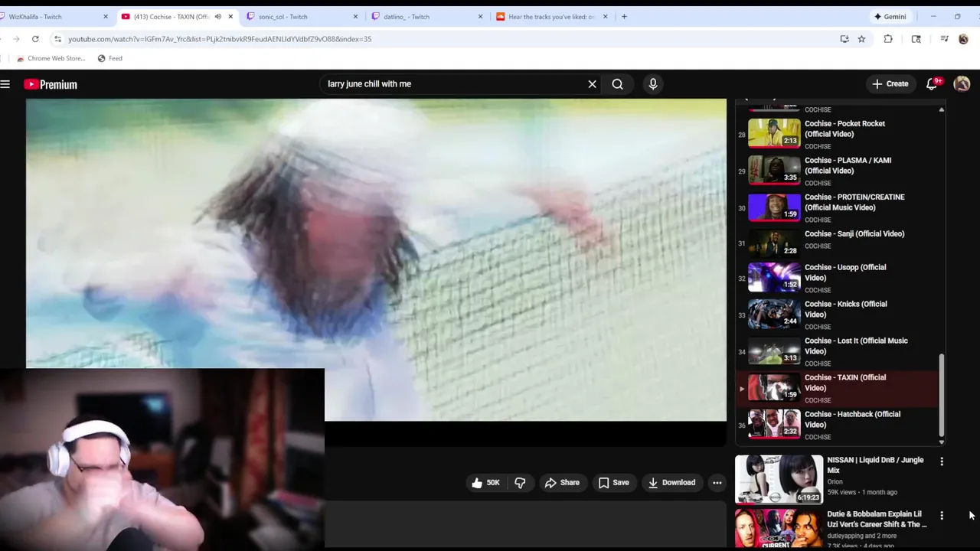Open Chrome profile avatar
The image size is (980, 551).
(x=963, y=39)
